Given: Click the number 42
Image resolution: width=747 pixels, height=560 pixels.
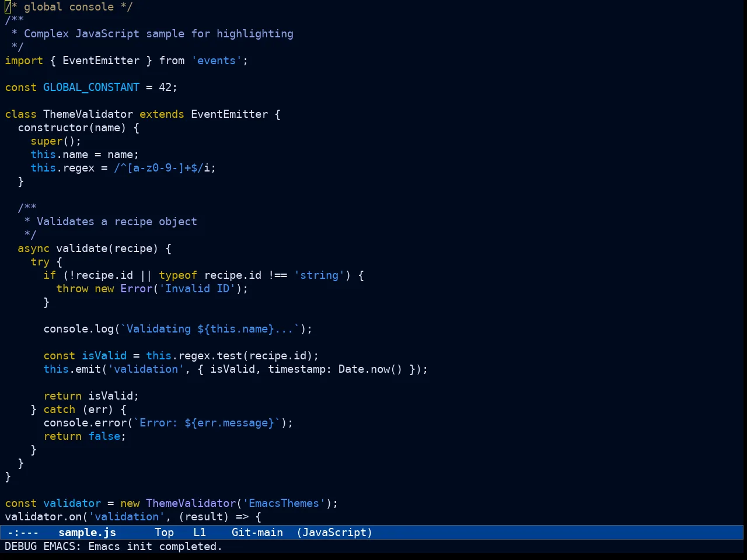Looking at the screenshot, I should pos(165,87).
